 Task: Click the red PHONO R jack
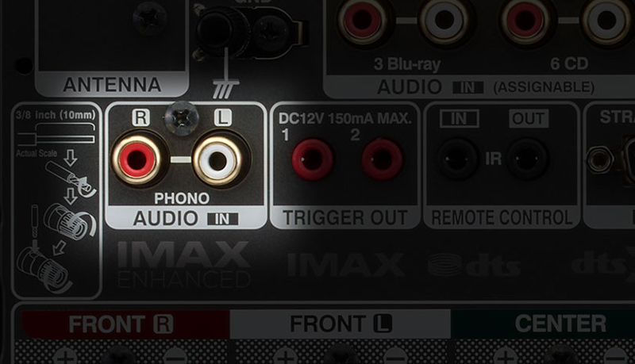(x=137, y=159)
